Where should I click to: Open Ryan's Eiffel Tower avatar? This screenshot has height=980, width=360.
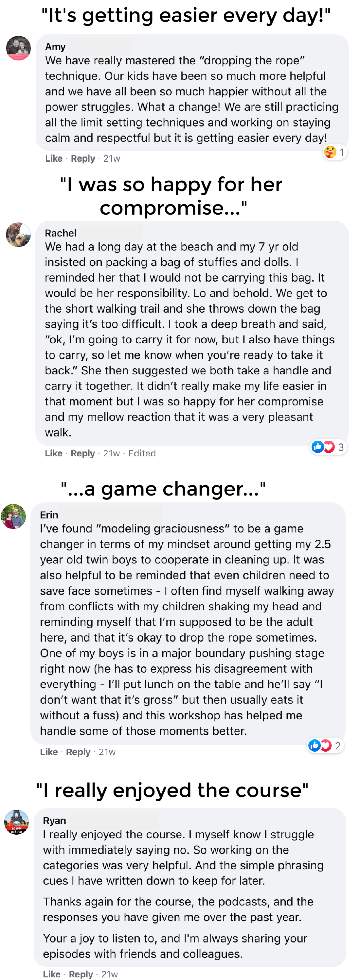[x=16, y=822]
